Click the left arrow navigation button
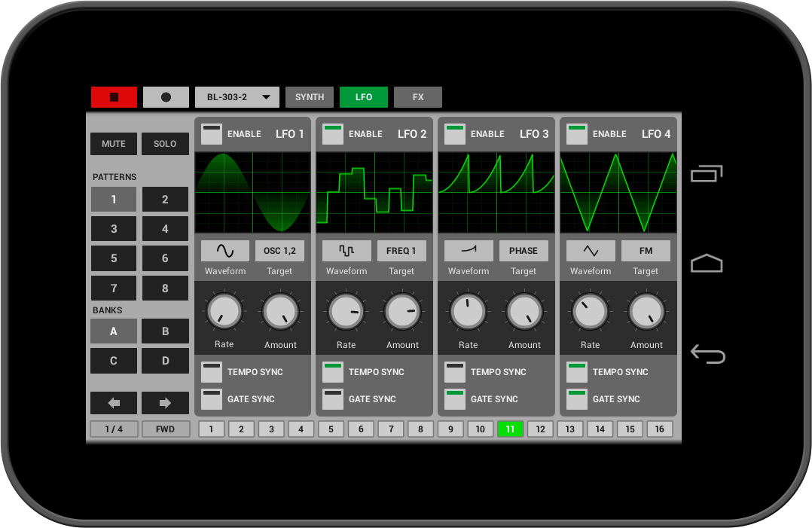The height and width of the screenshot is (528, 812). pos(114,403)
